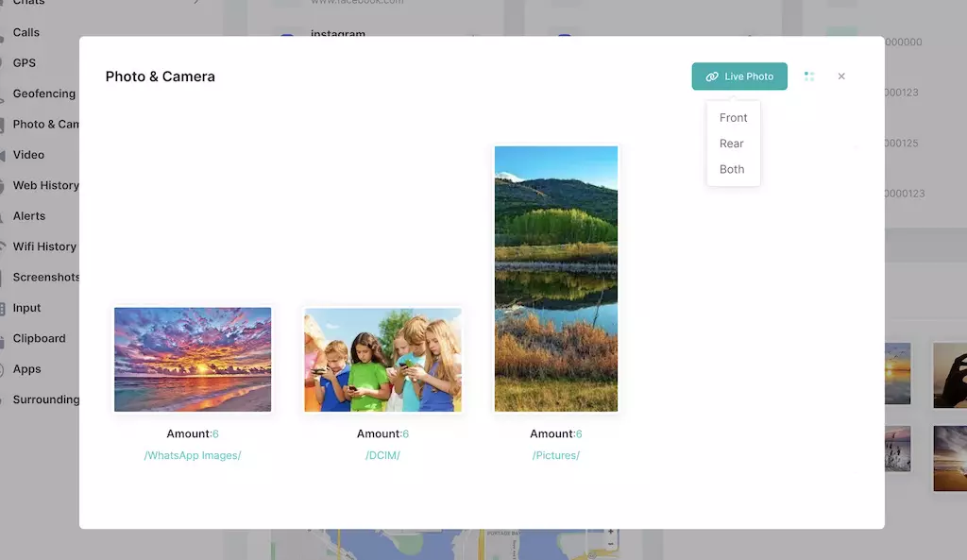Select Front camera from the dropdown
The width and height of the screenshot is (967, 560).
click(733, 118)
